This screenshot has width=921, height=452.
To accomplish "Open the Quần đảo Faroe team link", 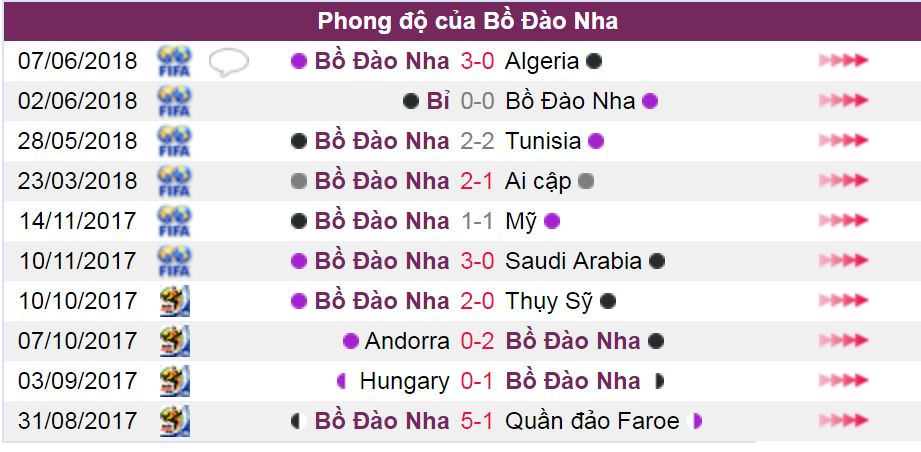I will pyautogui.click(x=592, y=421).
